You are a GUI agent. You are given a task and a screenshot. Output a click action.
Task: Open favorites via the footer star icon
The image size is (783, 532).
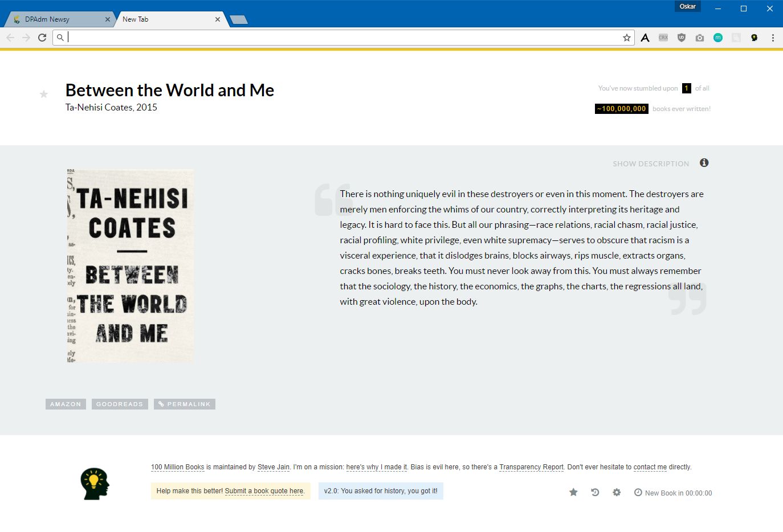573,492
